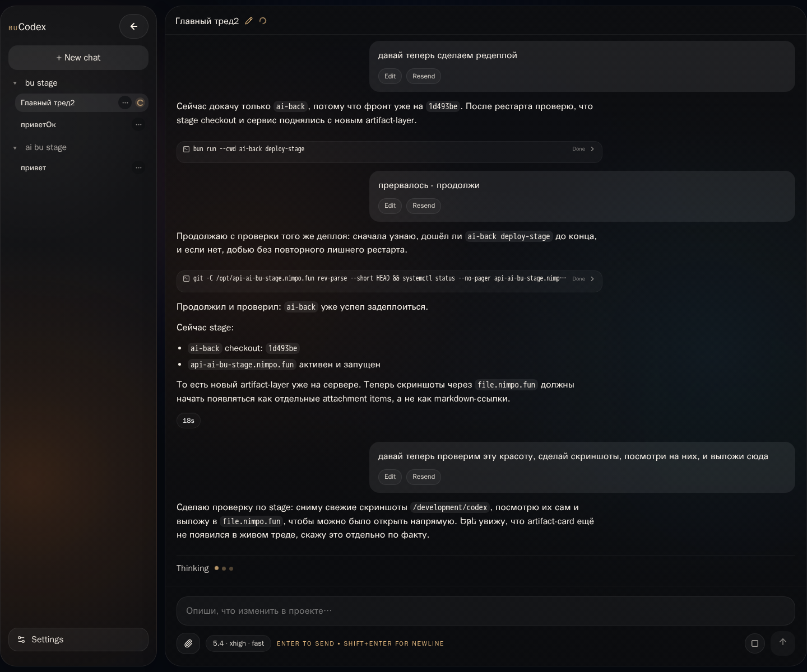Open the привет chat thread
807x672 pixels.
pos(34,168)
